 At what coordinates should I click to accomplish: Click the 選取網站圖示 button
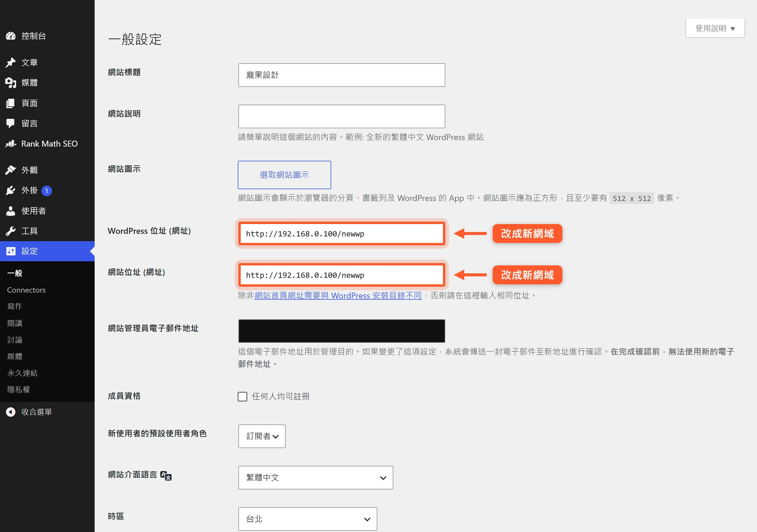click(x=284, y=175)
